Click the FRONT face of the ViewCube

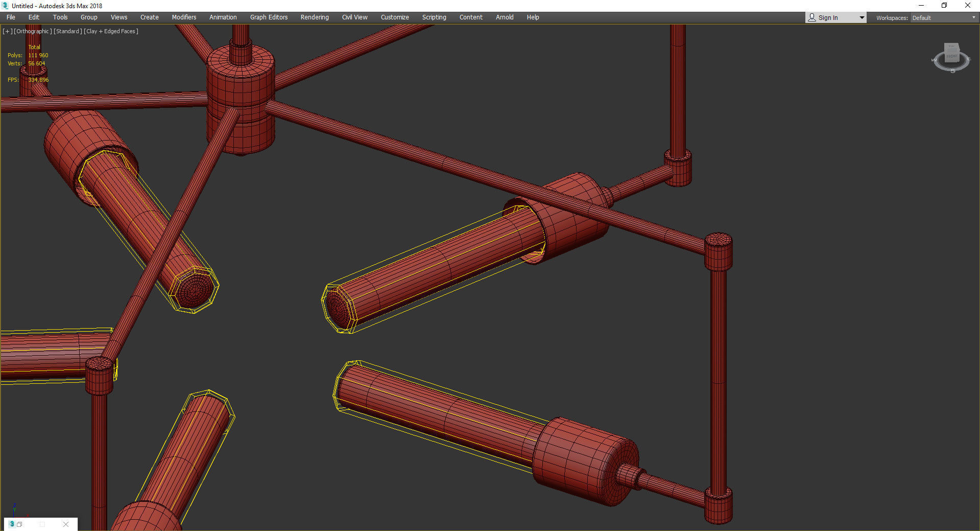(952, 56)
